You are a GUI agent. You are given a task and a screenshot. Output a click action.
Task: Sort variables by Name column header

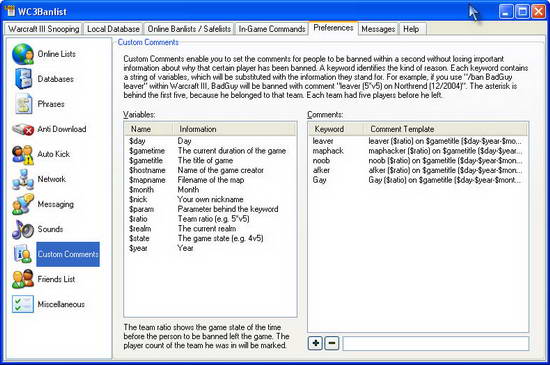coord(149,129)
